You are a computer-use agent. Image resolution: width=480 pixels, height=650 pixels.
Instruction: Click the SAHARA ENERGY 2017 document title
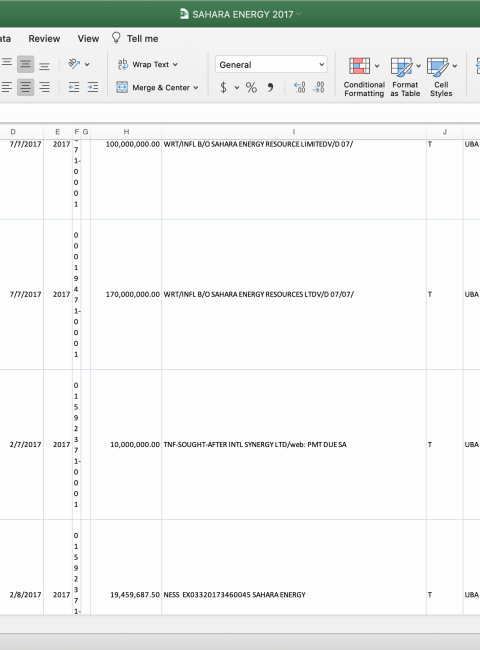coord(242,15)
